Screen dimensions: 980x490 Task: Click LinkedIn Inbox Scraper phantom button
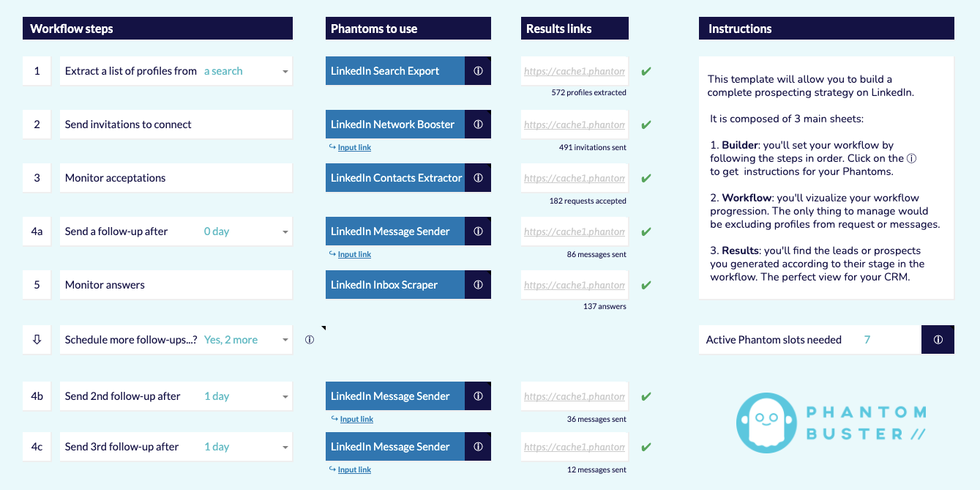click(395, 285)
